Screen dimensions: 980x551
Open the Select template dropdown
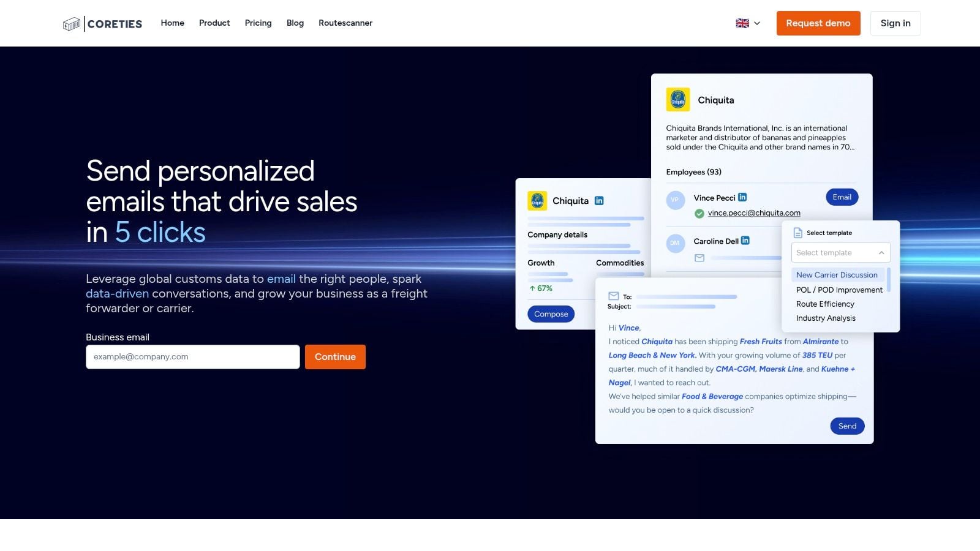[840, 253]
